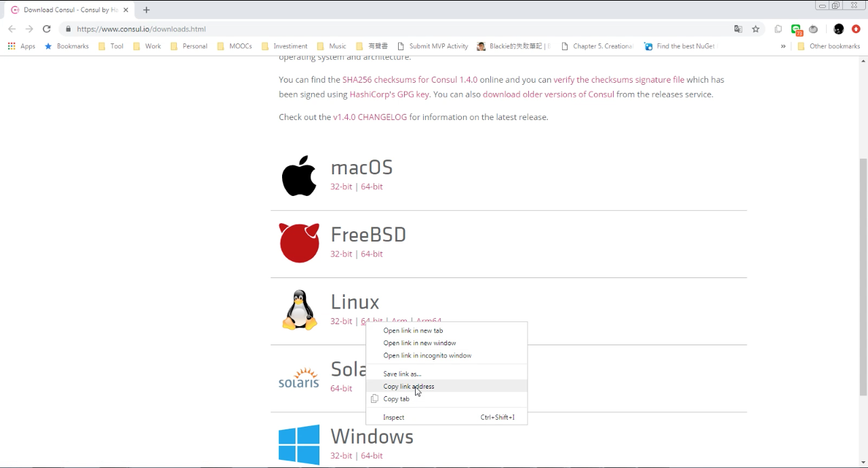Select the Download Consul tab
This screenshot has width=868, height=468.
pos(68,10)
